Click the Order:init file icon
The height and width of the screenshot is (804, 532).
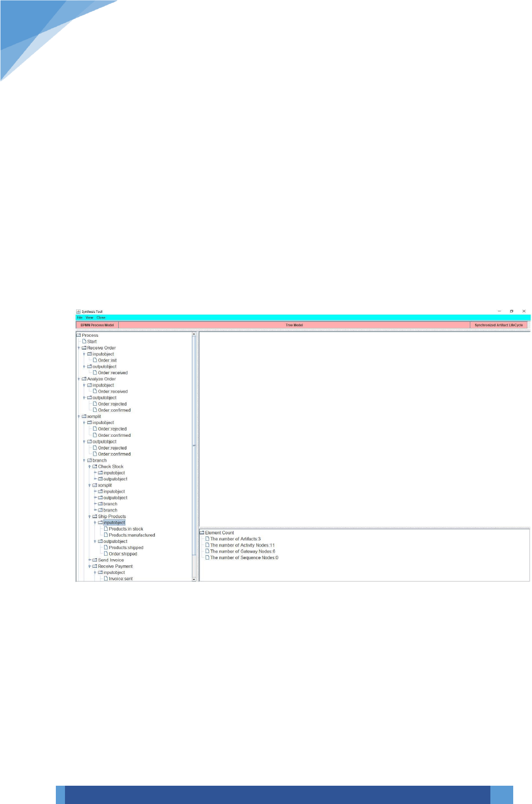coord(95,360)
